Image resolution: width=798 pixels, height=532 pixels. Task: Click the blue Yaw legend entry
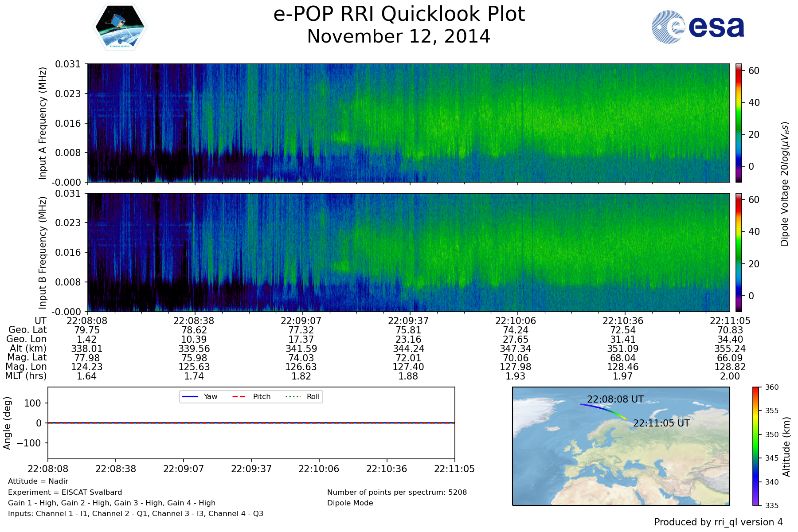pyautogui.click(x=200, y=396)
